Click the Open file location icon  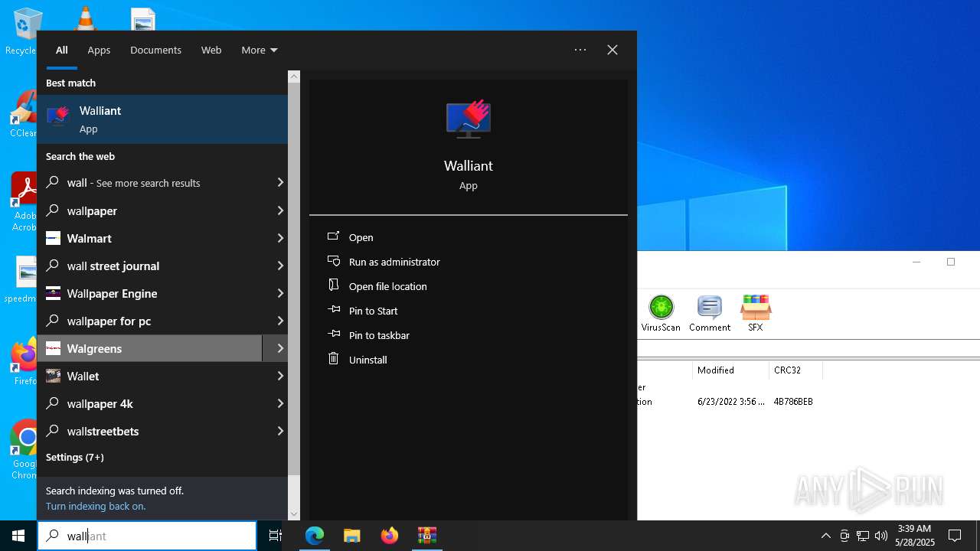(333, 285)
